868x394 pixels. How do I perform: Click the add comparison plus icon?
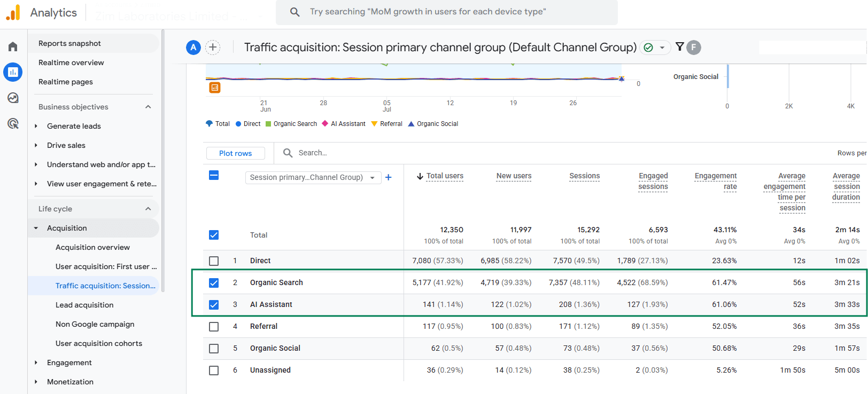213,48
